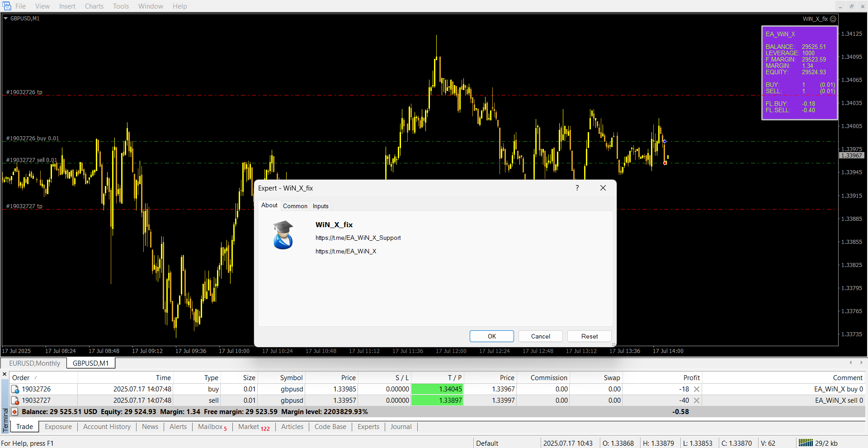Viewport: 868px width, 448px height.
Task: Switch to the Common tab
Action: [295, 206]
